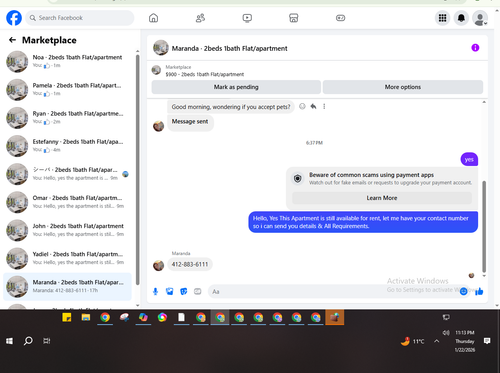Click Learn More on scam warning
Screen dimensions: 500x373
(x=382, y=198)
